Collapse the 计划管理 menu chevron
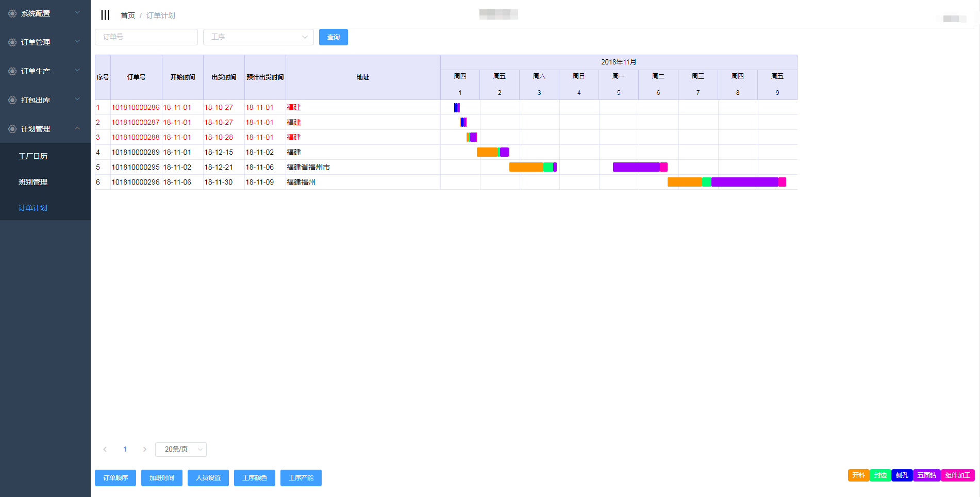The height and width of the screenshot is (497, 980). pyautogui.click(x=77, y=128)
